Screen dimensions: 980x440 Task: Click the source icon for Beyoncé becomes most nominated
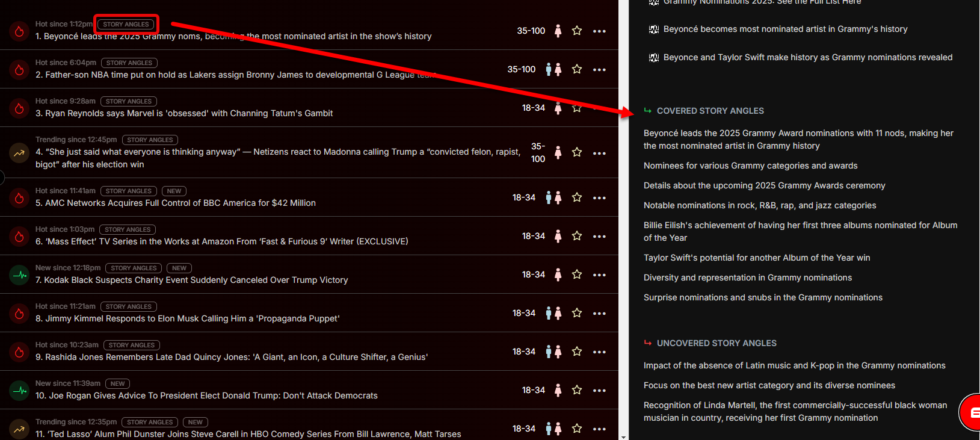tap(654, 29)
